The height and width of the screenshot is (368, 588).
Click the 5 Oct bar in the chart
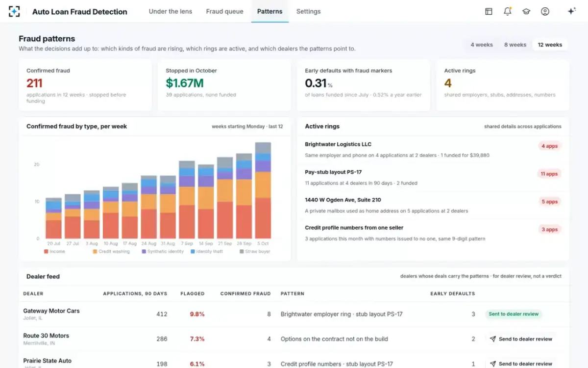tap(263, 190)
